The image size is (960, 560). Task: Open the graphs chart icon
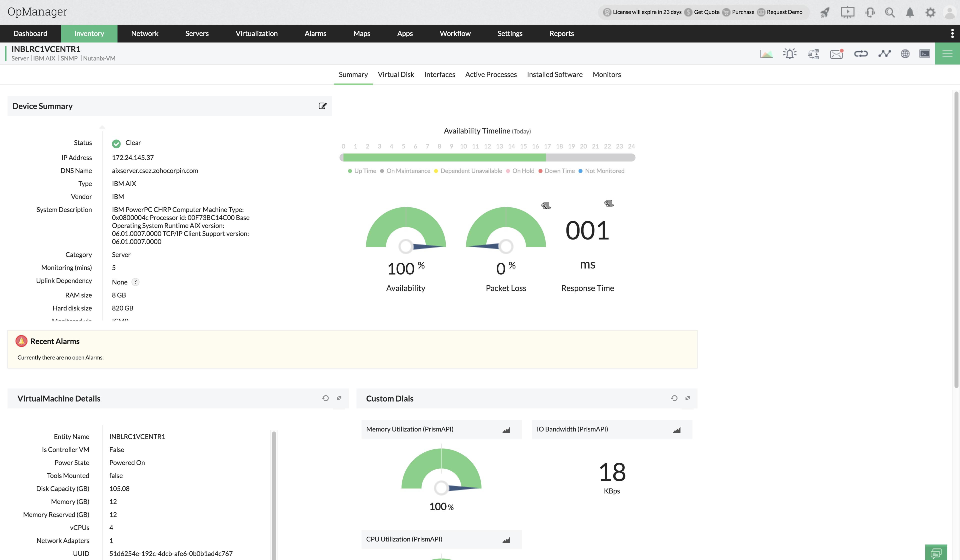click(766, 54)
